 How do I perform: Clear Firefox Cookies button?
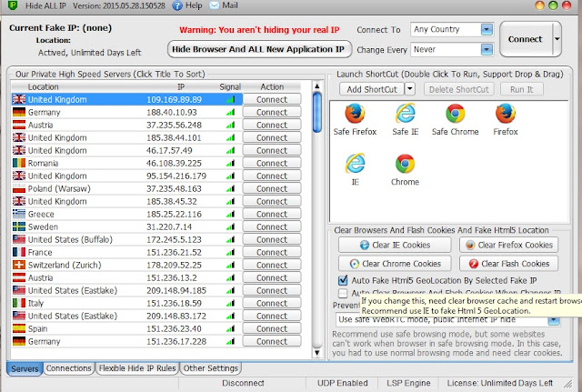click(x=508, y=245)
